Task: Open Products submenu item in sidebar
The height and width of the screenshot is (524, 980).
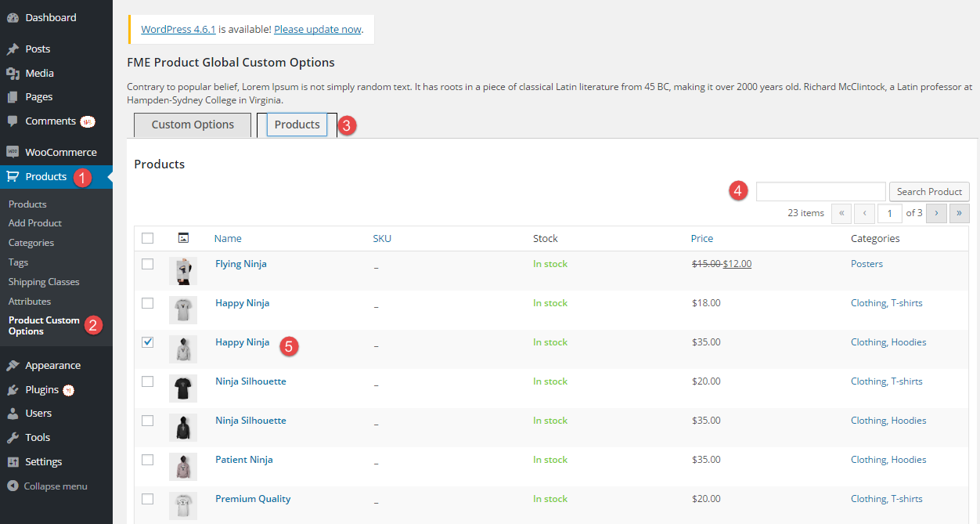Action: coord(27,204)
